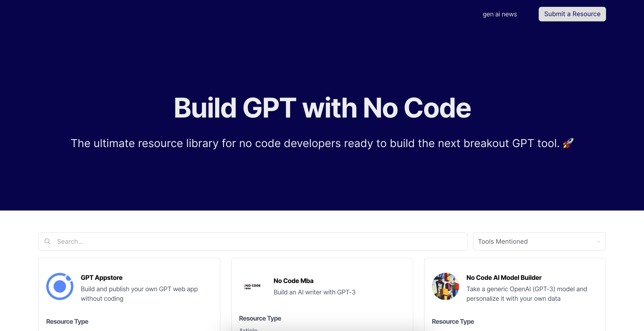
Task: Click the Submit a Resource button
Action: (572, 14)
